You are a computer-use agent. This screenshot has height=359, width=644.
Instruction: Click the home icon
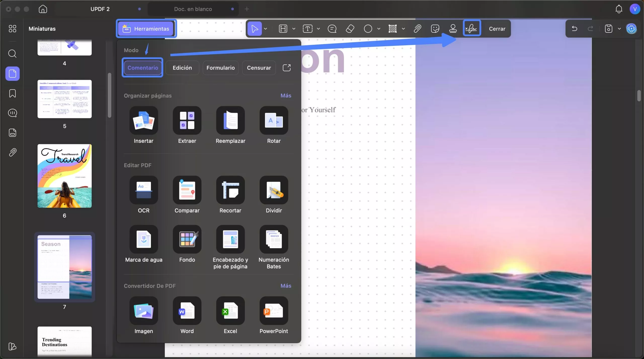tap(43, 9)
